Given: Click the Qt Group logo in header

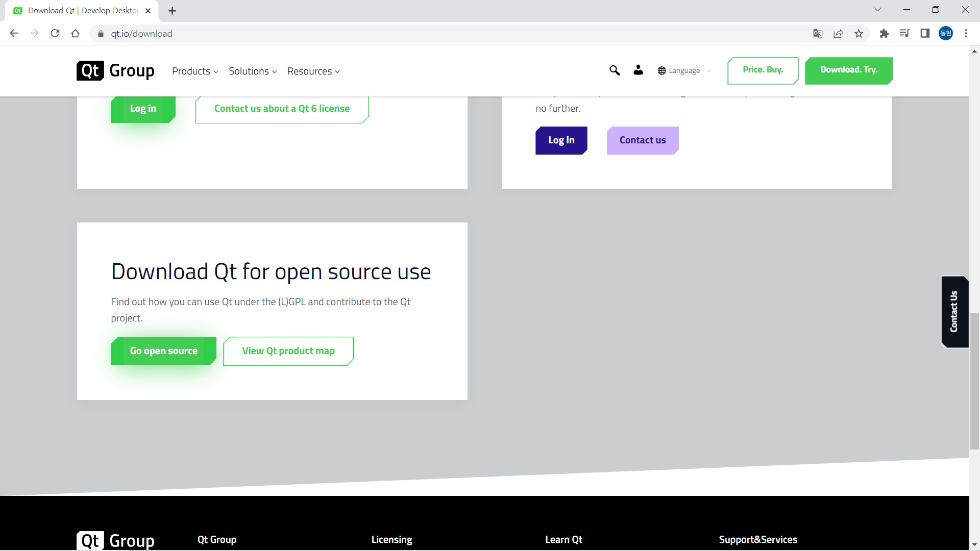Looking at the screenshot, I should coord(115,71).
